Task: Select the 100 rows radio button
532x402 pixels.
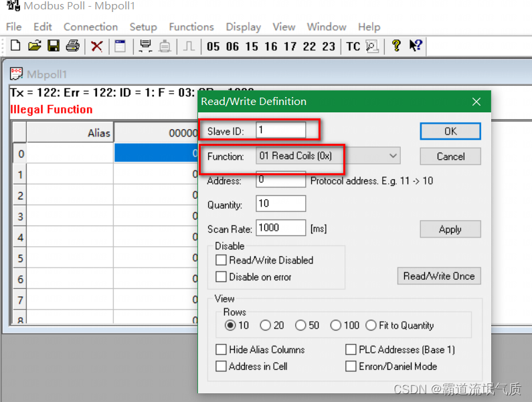Action: click(336, 325)
